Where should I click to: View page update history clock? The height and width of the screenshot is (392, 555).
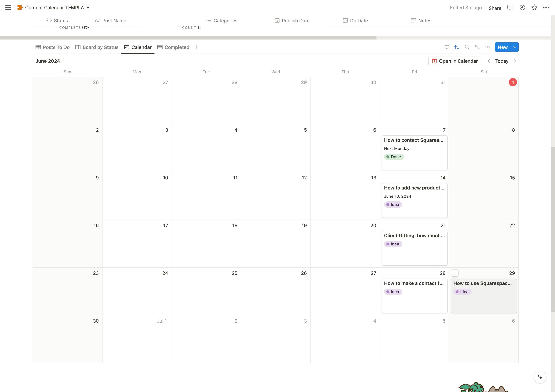point(522,7)
